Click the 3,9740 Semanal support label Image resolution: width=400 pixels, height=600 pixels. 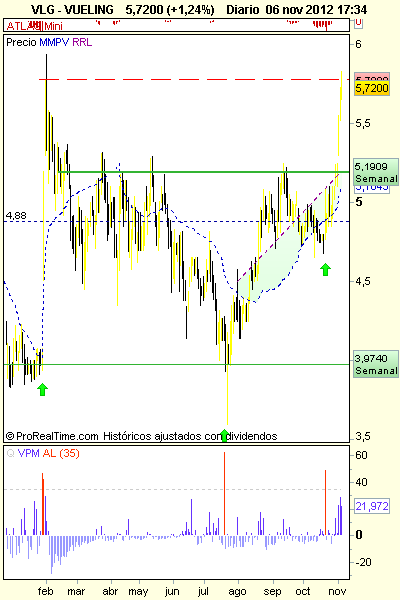[x=376, y=364]
